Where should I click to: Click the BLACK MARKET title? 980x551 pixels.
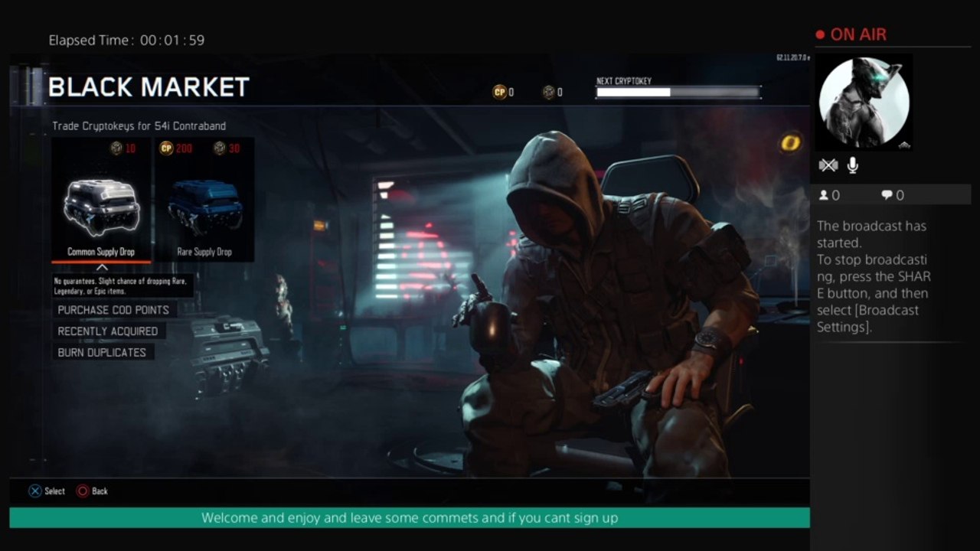(149, 87)
